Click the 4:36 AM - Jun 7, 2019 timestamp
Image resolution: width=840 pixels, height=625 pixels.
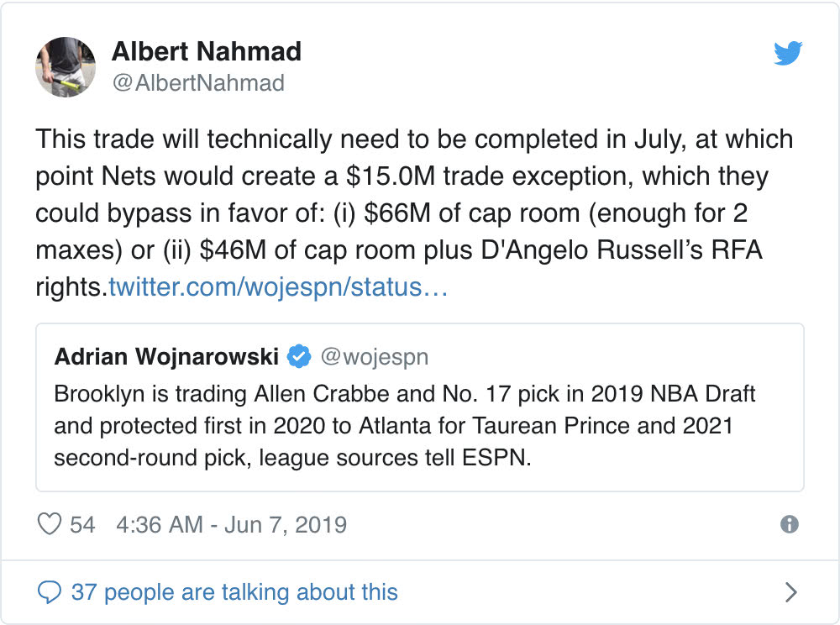(232, 525)
